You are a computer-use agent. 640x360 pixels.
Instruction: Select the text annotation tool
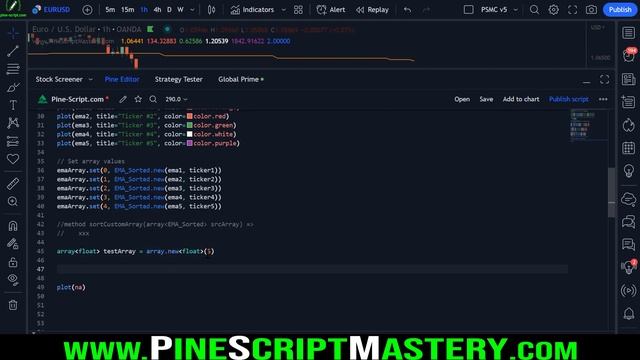[13, 105]
